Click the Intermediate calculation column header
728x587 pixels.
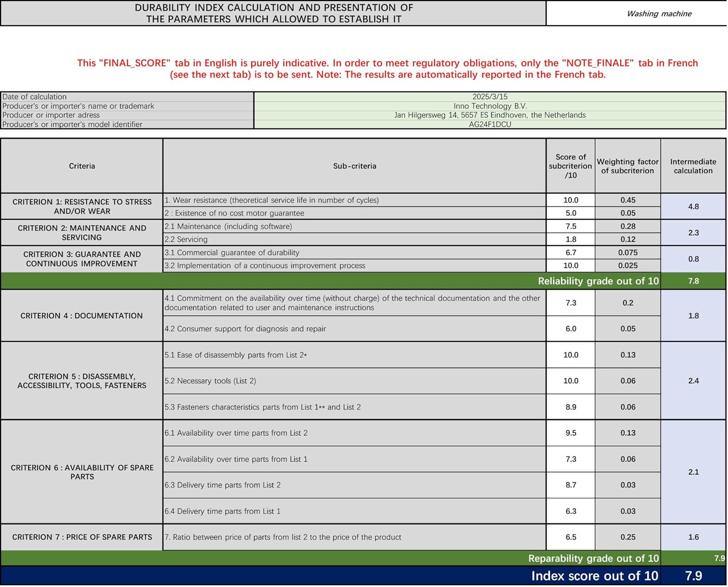[693, 166]
